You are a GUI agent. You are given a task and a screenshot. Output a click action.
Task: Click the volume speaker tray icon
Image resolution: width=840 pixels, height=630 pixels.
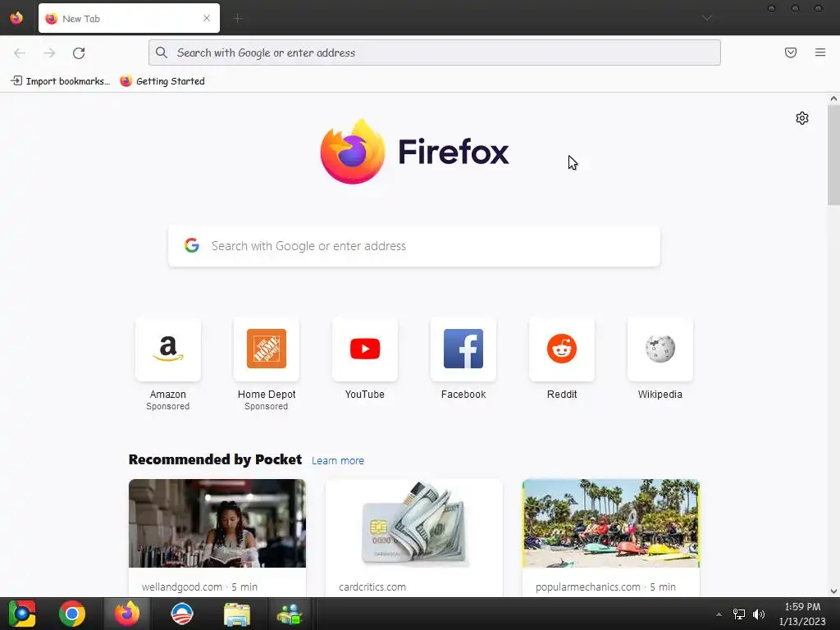point(759,614)
